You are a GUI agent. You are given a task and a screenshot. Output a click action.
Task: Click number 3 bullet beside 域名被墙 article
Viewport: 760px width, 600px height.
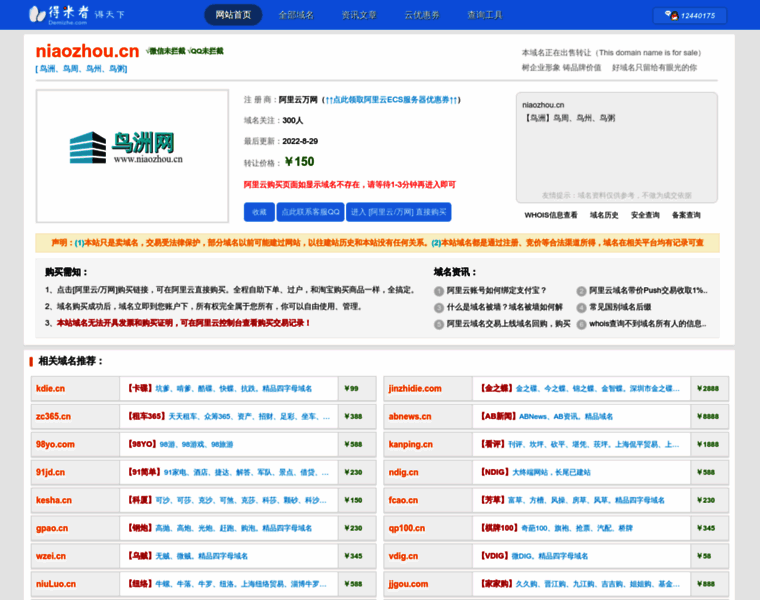point(439,308)
